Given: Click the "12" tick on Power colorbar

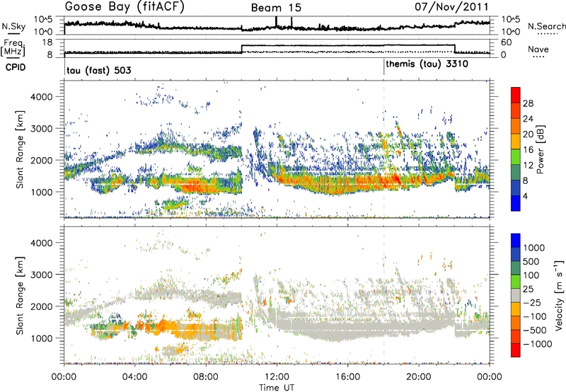Looking at the screenshot, I should coord(528,166).
